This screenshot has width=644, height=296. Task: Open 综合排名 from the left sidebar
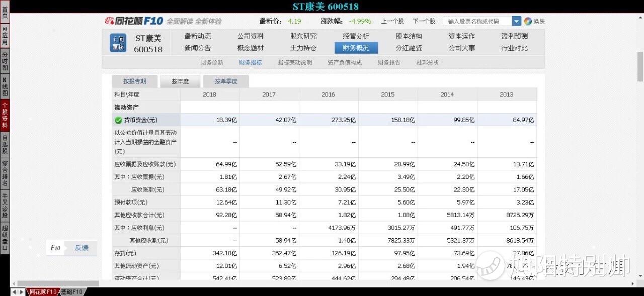[5, 173]
